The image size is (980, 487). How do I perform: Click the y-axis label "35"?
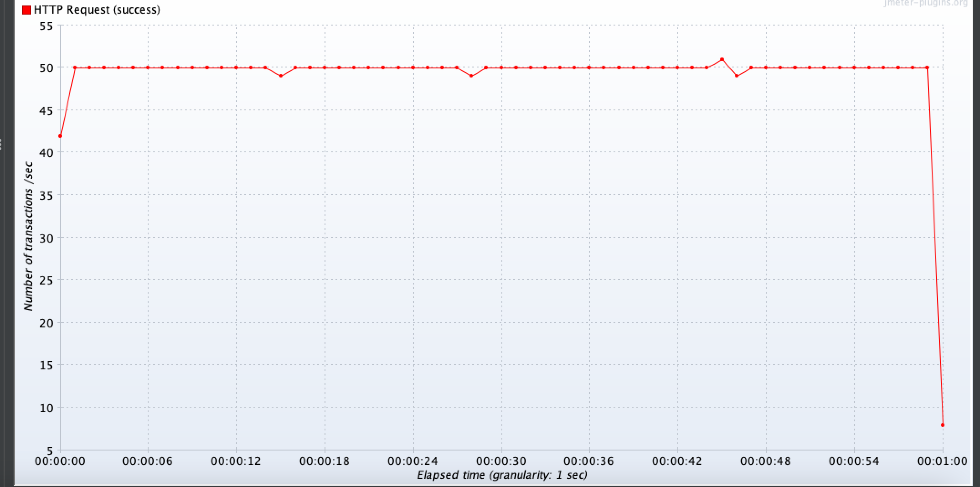tap(46, 196)
